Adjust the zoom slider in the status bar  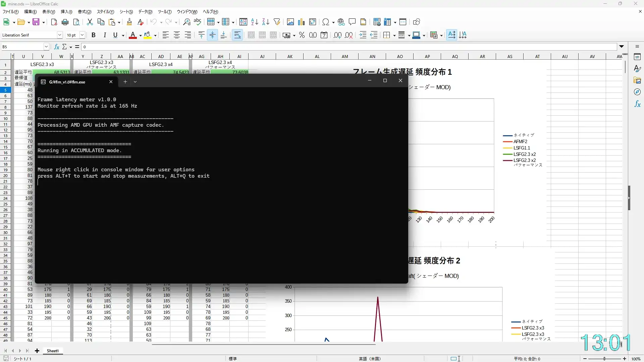[x=604, y=359]
